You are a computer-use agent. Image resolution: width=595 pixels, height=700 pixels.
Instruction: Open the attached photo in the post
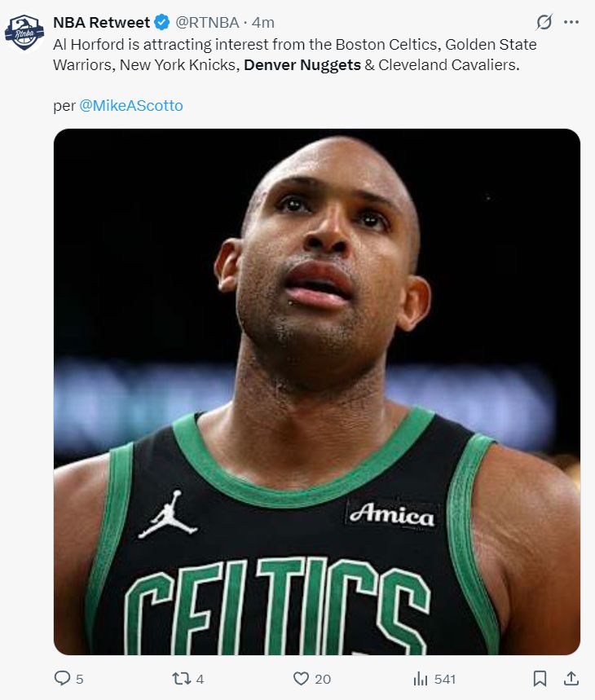pyautogui.click(x=316, y=391)
